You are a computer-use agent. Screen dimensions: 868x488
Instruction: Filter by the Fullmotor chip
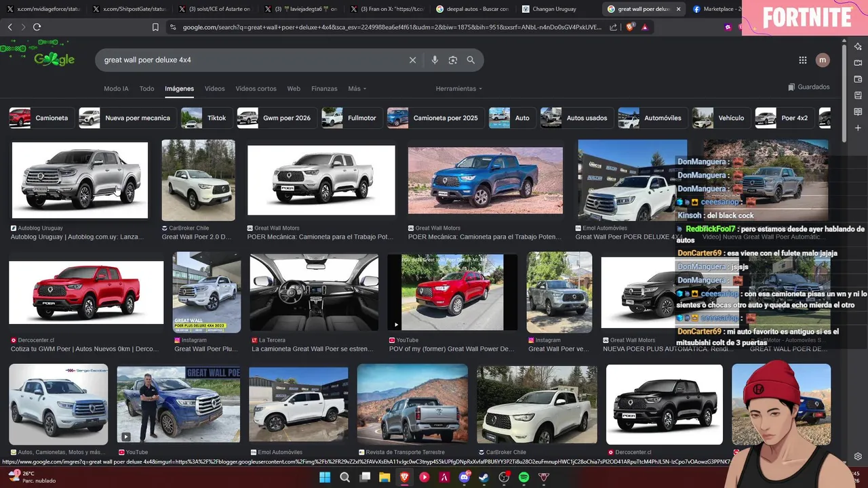tap(351, 118)
